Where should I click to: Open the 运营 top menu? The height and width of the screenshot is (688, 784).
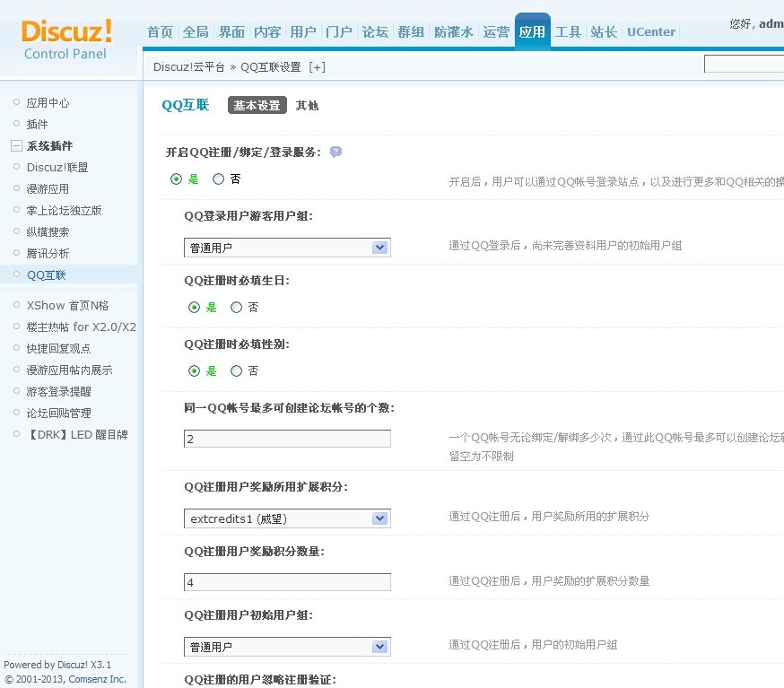(496, 32)
